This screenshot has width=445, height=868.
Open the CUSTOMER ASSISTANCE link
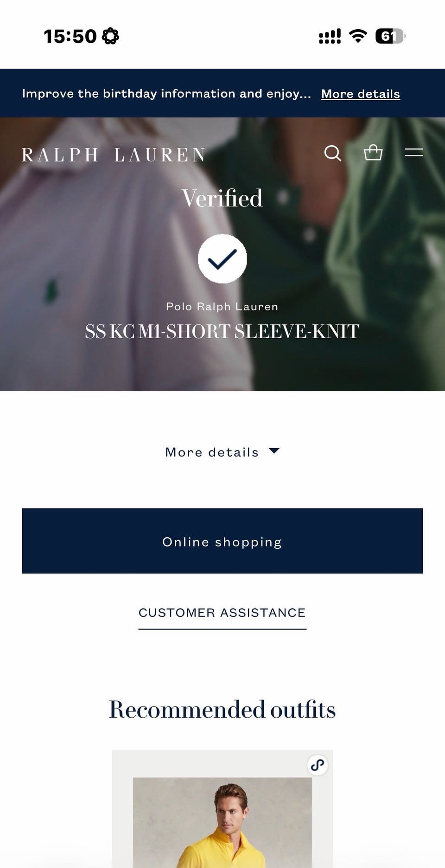(x=222, y=613)
